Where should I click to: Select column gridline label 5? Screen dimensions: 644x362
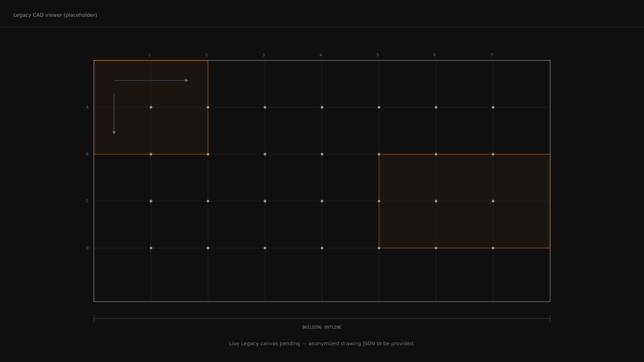point(378,55)
